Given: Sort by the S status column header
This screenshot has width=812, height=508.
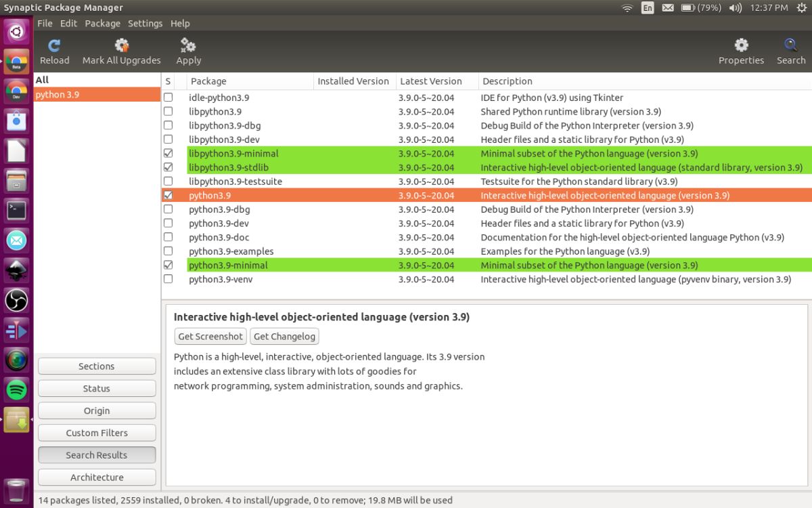Looking at the screenshot, I should click(168, 81).
